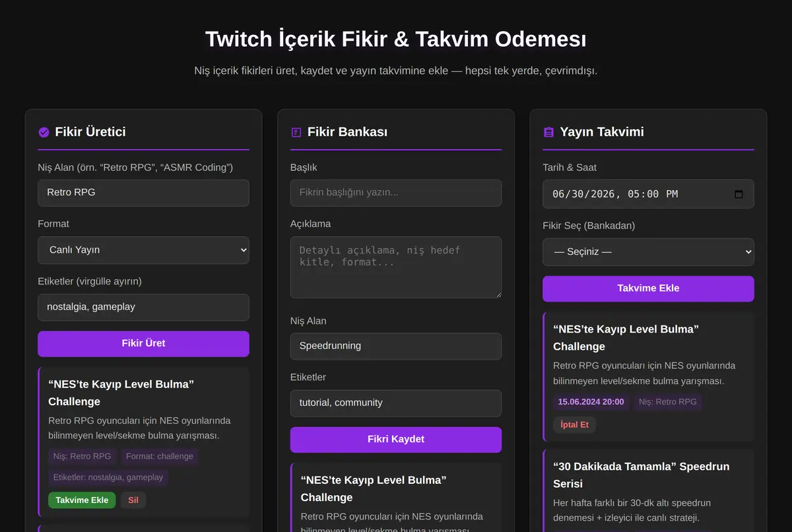Image resolution: width=792 pixels, height=532 pixels.
Task: Open the calendar picker in Tarih & Saat
Action: tap(739, 194)
